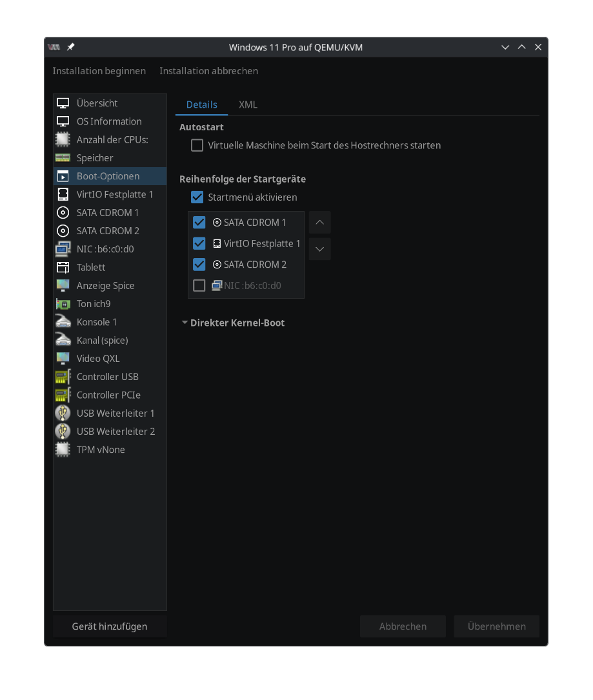Open the TPM vNone chip icon
The height and width of the screenshot is (700, 593).
click(x=63, y=450)
